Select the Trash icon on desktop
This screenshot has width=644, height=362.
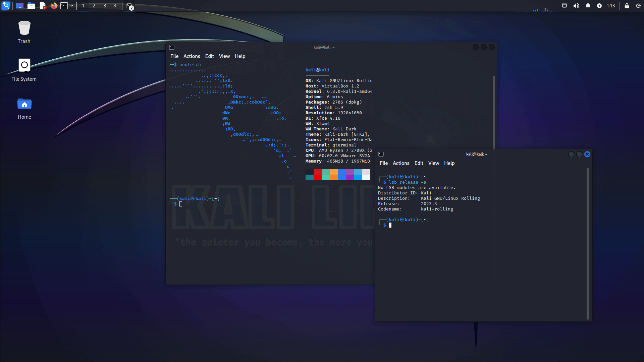24,32
